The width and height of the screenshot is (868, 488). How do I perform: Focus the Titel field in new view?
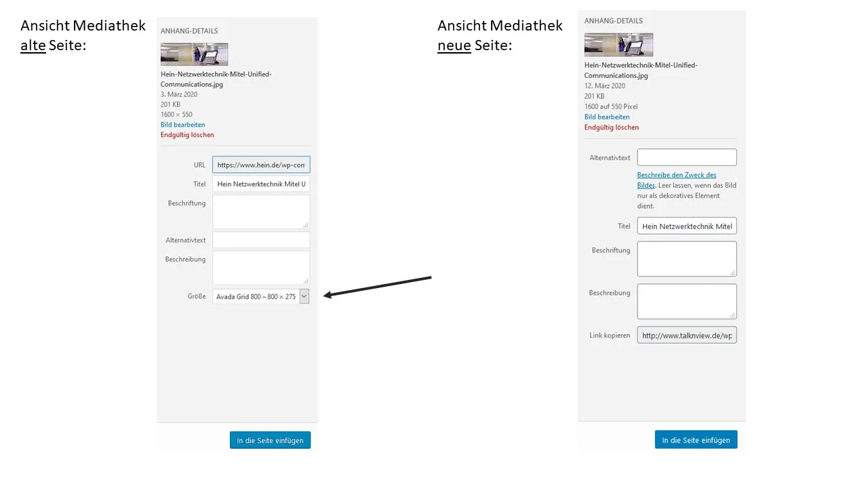pyautogui.click(x=687, y=226)
